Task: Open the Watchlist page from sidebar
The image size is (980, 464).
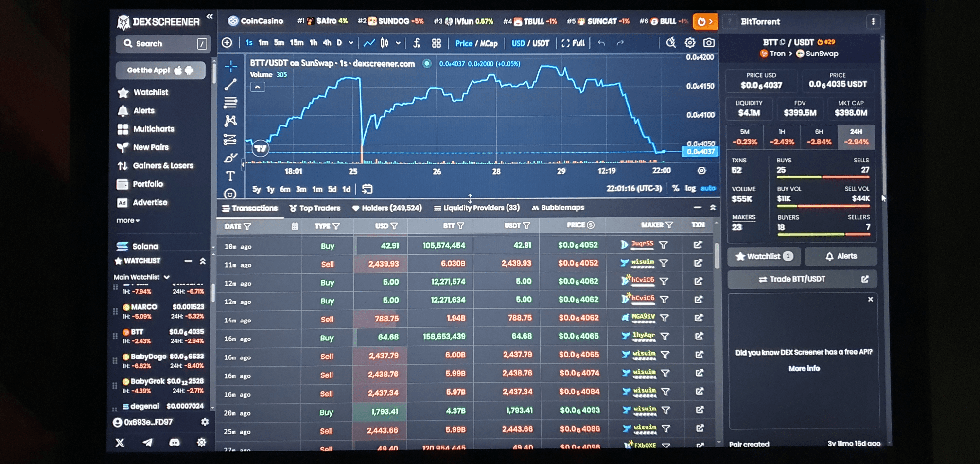Action: (x=143, y=92)
